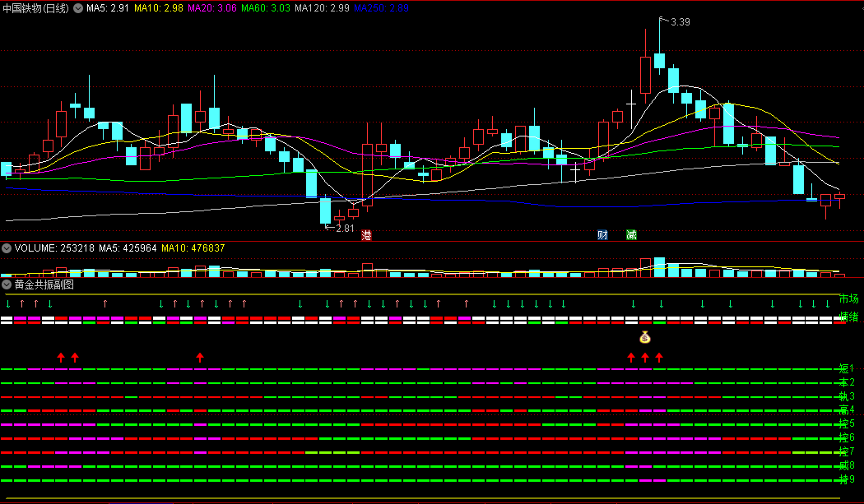Screen dimensions: 864x504
Task: Click the 持9 row label
Action: pos(847,480)
